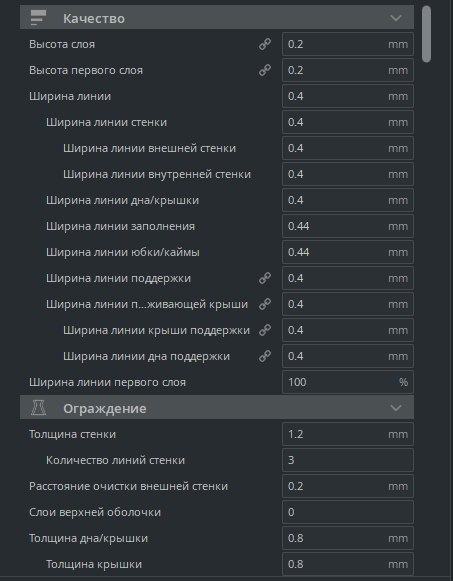Click the link icon beside Ширина линии крыши поддержки

point(264,330)
